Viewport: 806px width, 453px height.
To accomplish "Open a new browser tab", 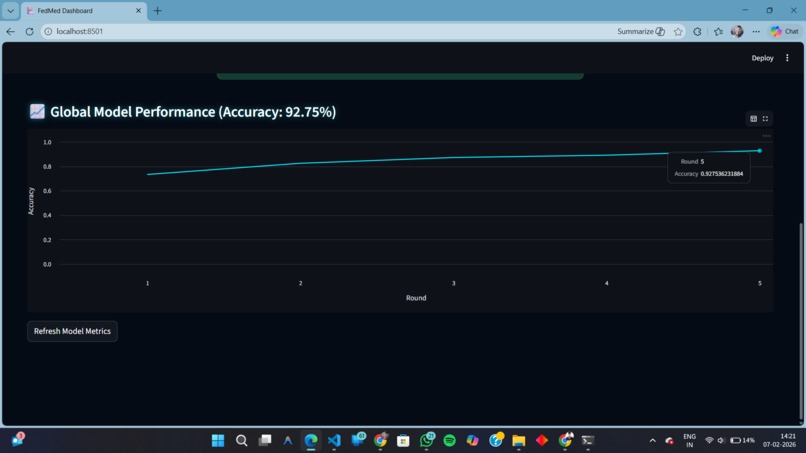I will (157, 10).
